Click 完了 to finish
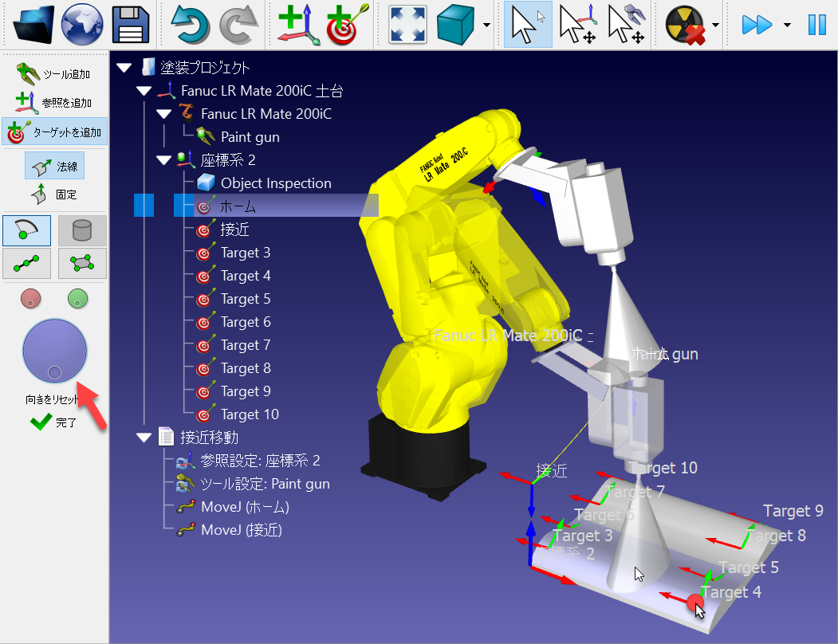 [53, 422]
